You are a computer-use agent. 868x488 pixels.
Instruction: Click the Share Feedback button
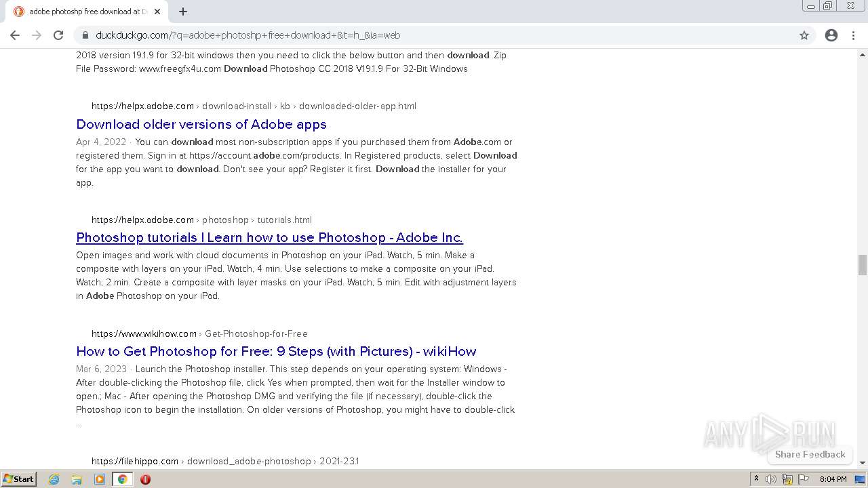click(x=810, y=454)
